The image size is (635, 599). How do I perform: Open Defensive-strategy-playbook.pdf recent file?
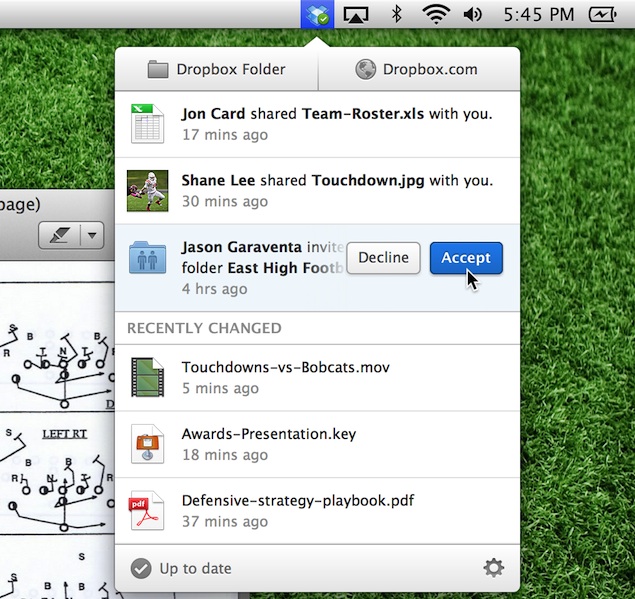318,511
